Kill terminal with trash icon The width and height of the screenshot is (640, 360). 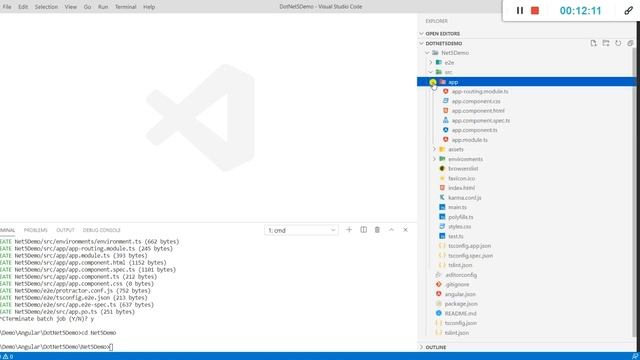377,230
